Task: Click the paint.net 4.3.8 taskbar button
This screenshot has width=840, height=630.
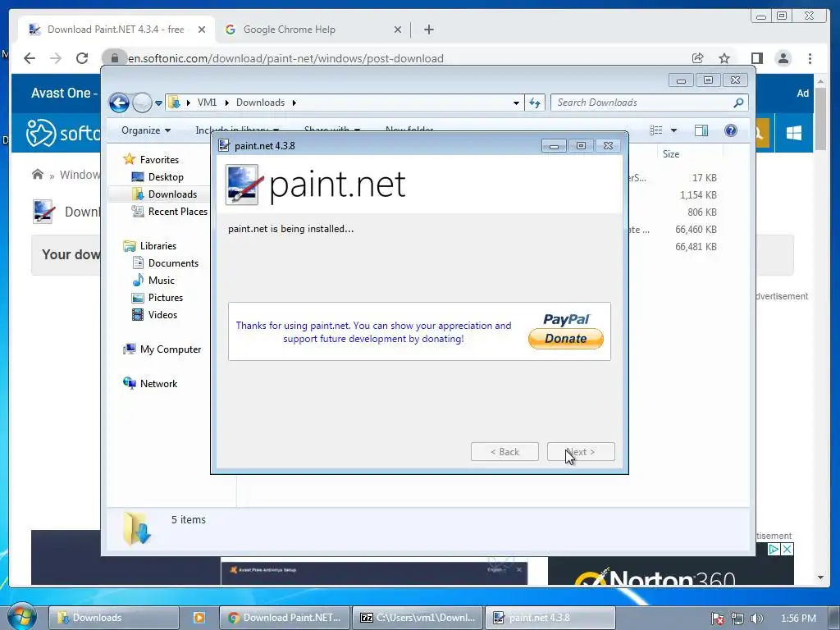Action: point(550,618)
